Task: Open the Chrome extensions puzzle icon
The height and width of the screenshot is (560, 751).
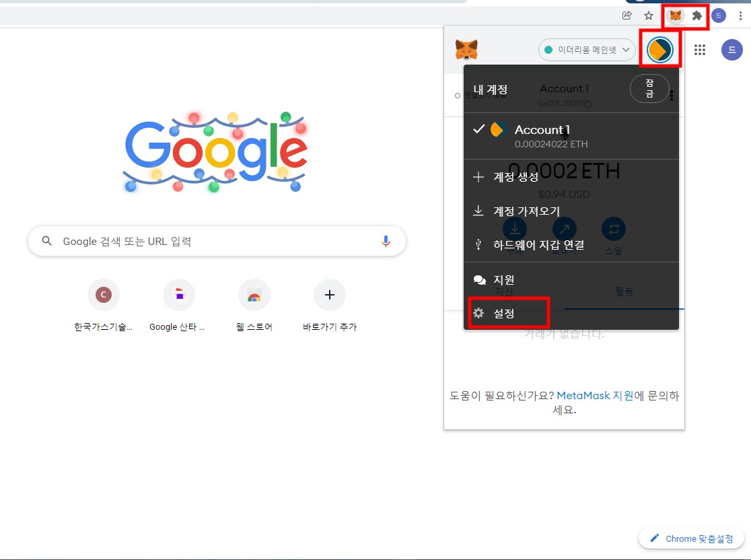Action: [x=697, y=15]
